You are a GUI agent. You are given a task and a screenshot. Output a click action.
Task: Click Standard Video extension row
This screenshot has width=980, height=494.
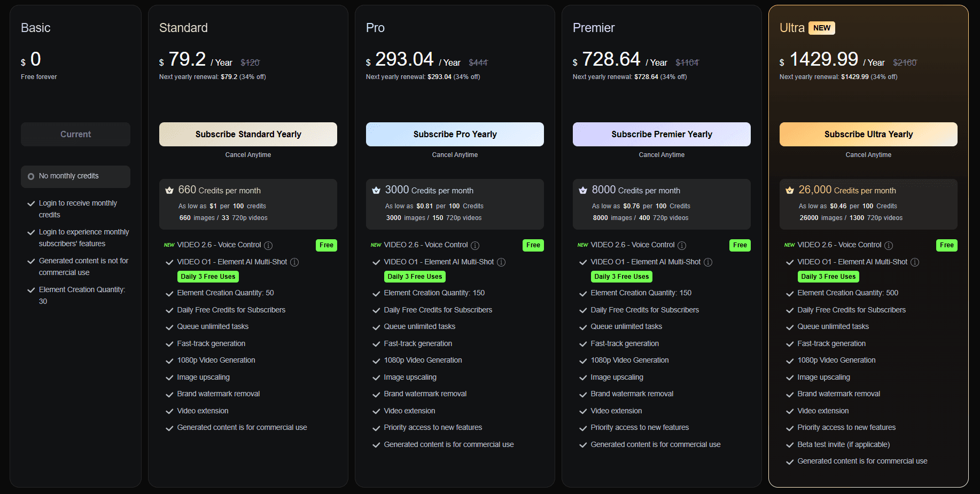pos(203,411)
